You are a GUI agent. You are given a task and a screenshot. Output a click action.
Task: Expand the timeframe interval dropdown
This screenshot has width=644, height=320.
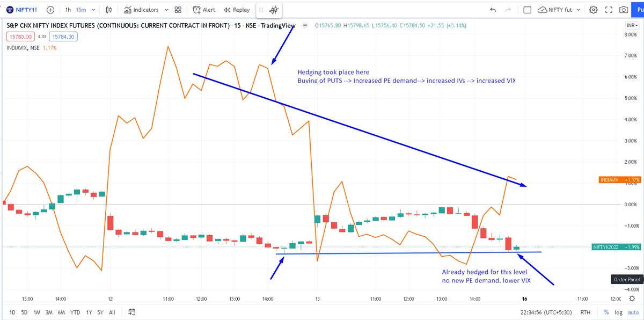click(x=94, y=10)
